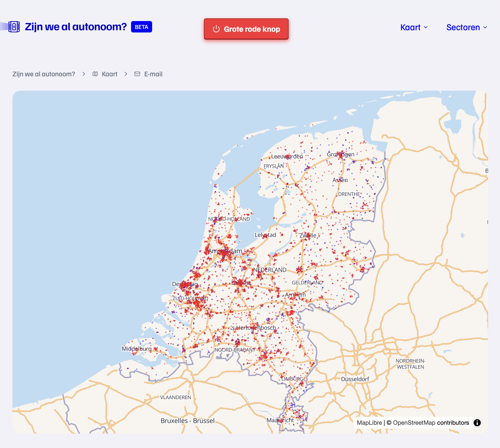Click the chevron separator after the first breadcrumb
This screenshot has height=448, width=500.
pos(84,74)
